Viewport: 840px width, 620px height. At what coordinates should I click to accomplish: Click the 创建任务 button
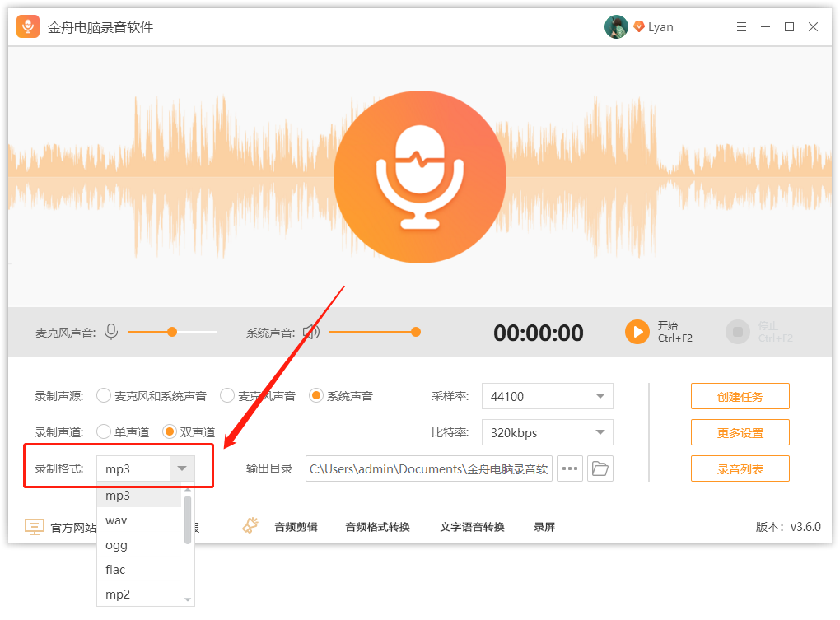point(739,395)
